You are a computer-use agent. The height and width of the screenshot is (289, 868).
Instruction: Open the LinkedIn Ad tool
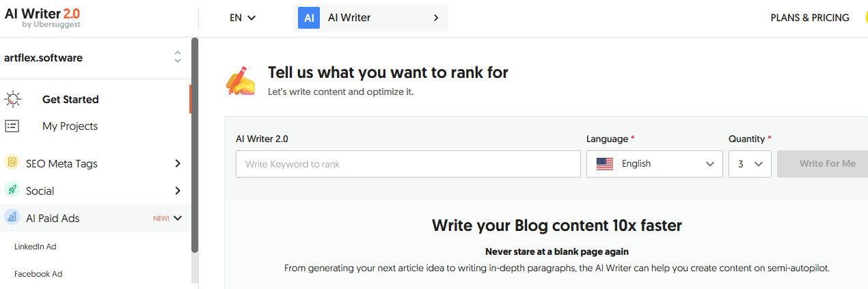tap(35, 247)
